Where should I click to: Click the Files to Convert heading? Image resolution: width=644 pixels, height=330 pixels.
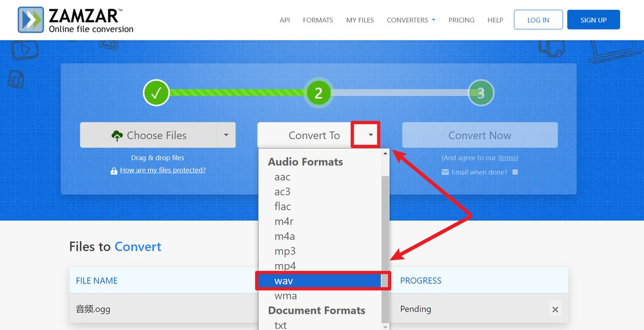coord(115,246)
